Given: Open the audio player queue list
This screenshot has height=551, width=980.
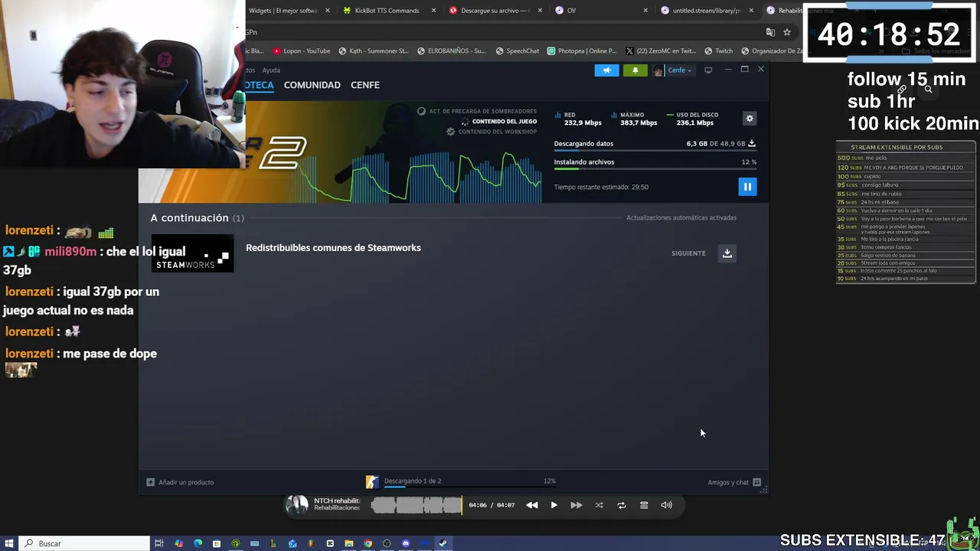Looking at the screenshot, I should point(644,505).
